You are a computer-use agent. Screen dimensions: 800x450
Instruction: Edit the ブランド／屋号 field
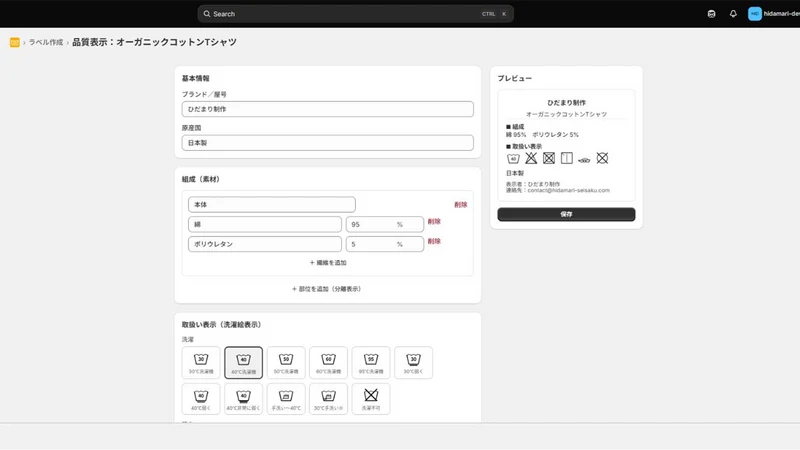point(328,109)
